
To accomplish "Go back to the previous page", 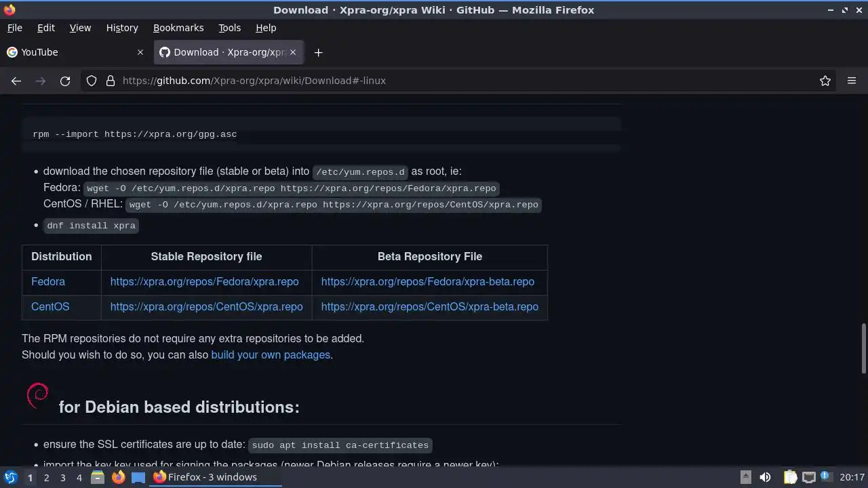I will pyautogui.click(x=16, y=81).
